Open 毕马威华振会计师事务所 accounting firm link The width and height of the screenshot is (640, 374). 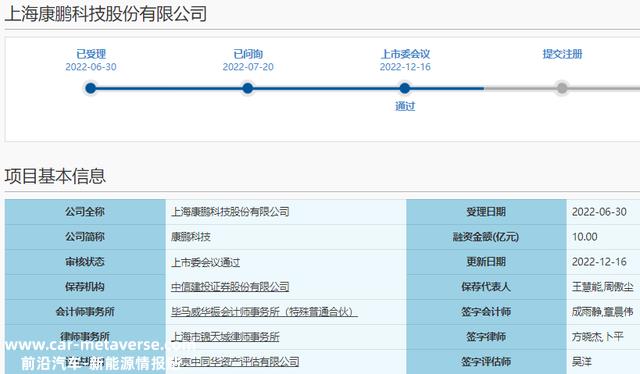(x=264, y=312)
